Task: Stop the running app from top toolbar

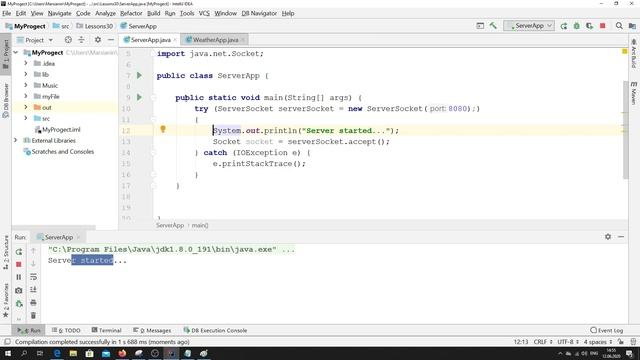Action: pyautogui.click(x=602, y=26)
